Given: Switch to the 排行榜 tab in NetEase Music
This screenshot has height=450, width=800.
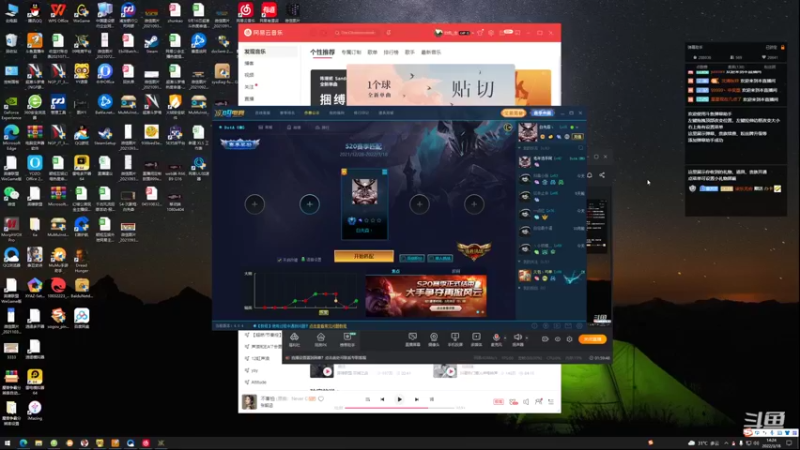Looking at the screenshot, I should click(x=391, y=52).
